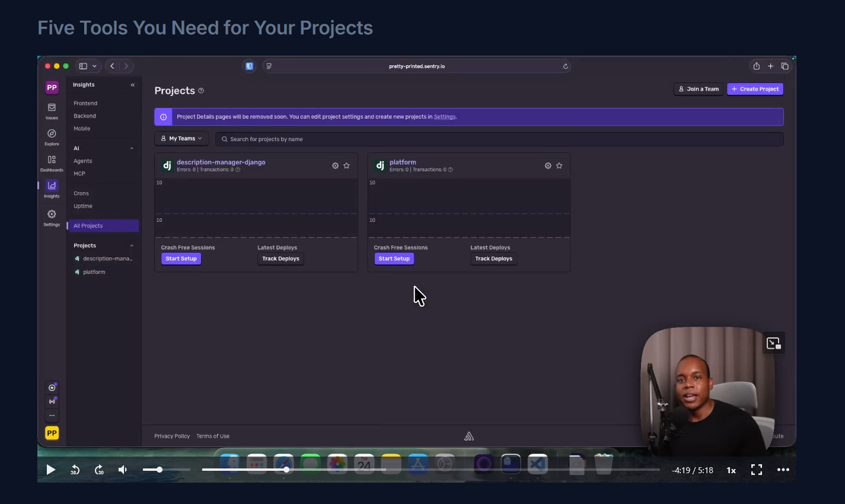This screenshot has width=845, height=504.
Task: Open the Safari sidebar toggle
Action: point(83,66)
